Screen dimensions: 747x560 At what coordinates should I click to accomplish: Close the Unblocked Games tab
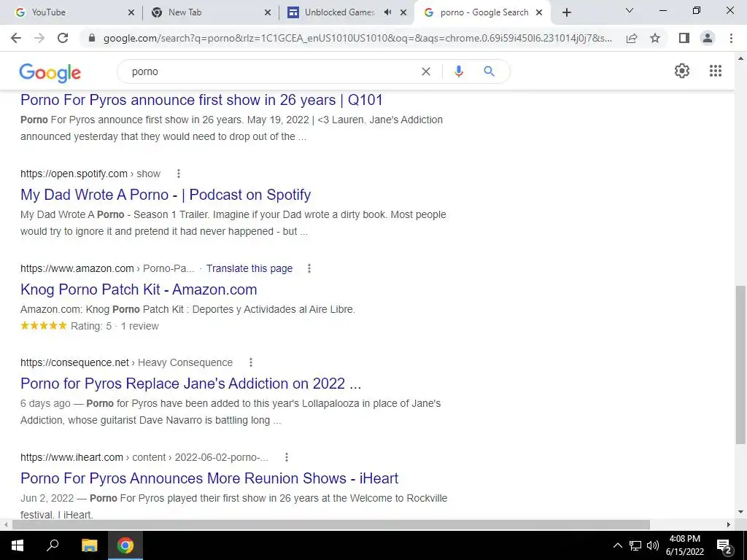pos(403,13)
